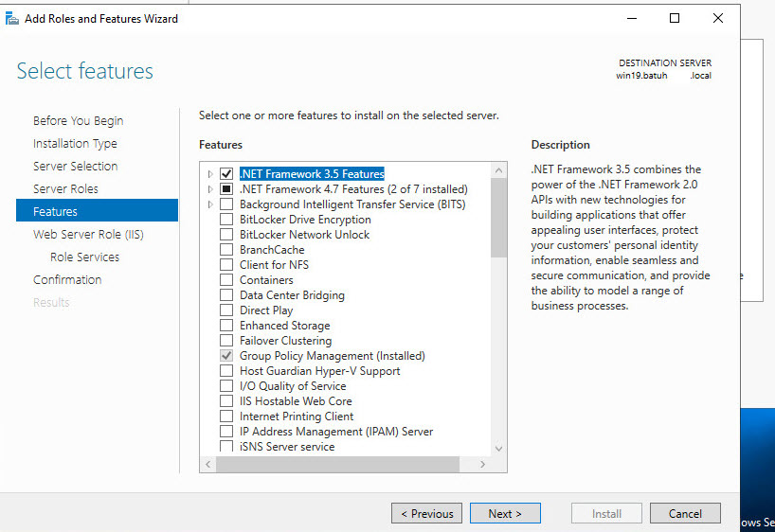This screenshot has width=775, height=532.
Task: Expand .NET Framework 3.5 Features tree
Action: point(210,174)
